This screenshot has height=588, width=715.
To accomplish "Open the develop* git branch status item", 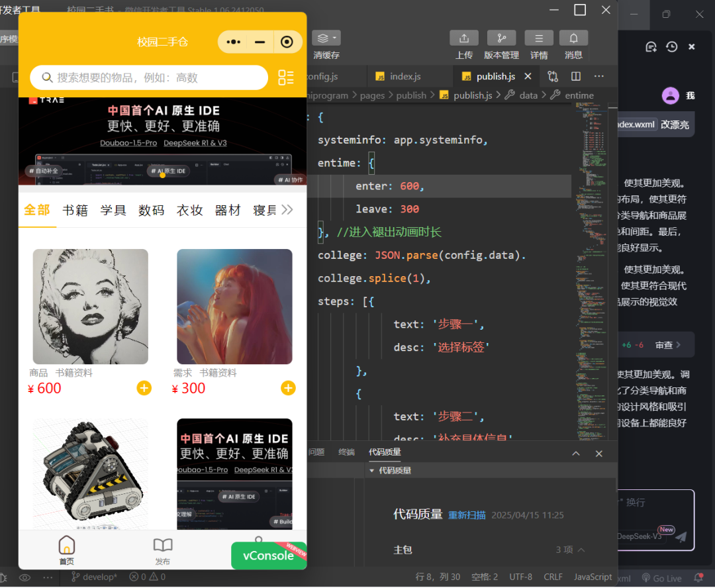I will click(95, 577).
